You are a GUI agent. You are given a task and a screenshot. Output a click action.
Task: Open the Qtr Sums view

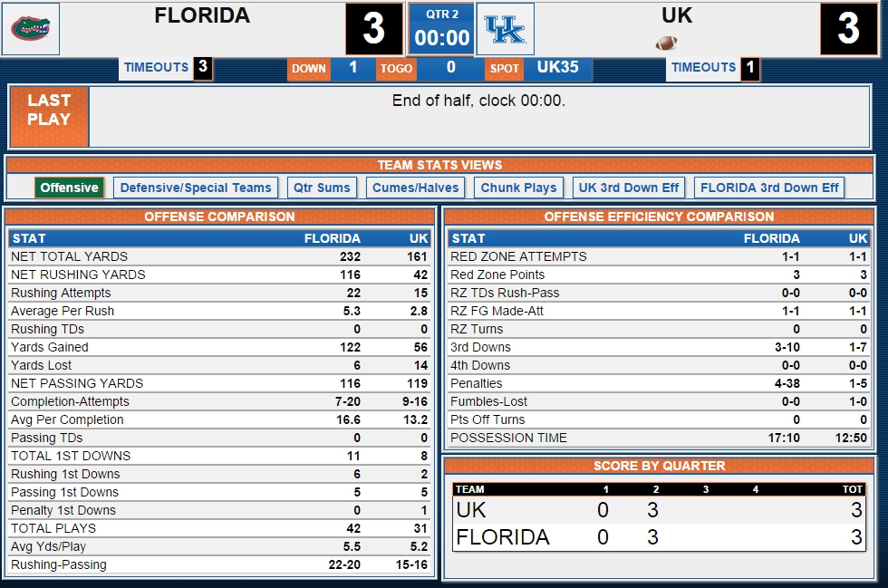[x=322, y=188]
